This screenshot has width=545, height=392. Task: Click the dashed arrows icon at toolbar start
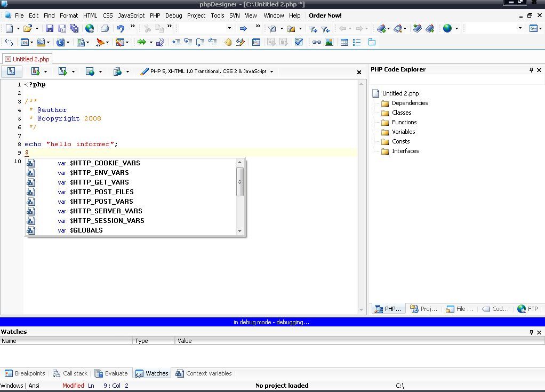[x=9, y=42]
